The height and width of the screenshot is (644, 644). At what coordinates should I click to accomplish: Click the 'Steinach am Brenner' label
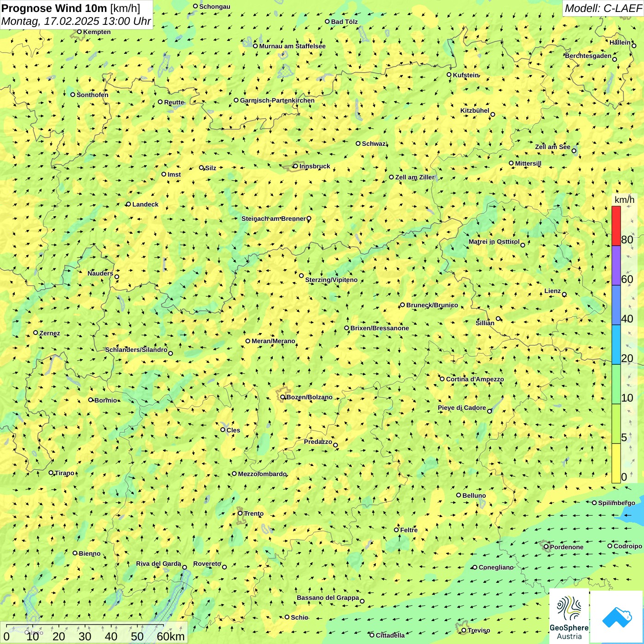(273, 218)
